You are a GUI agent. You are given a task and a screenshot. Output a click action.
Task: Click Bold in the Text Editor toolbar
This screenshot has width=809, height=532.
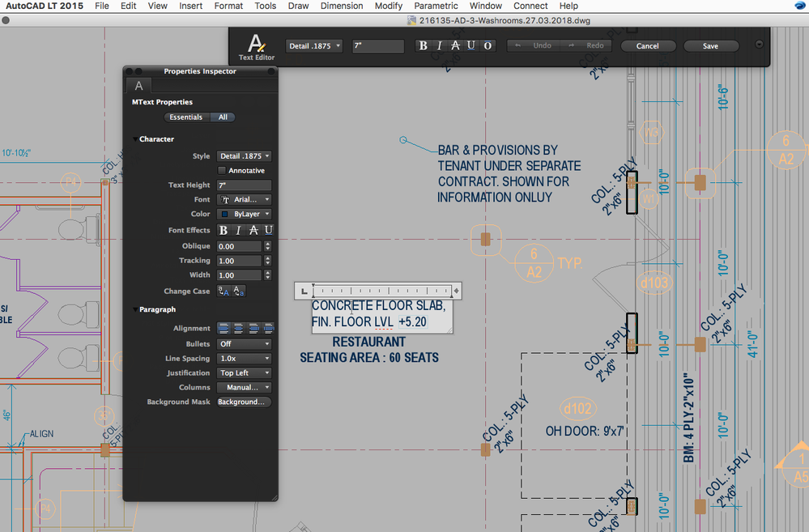click(x=423, y=46)
